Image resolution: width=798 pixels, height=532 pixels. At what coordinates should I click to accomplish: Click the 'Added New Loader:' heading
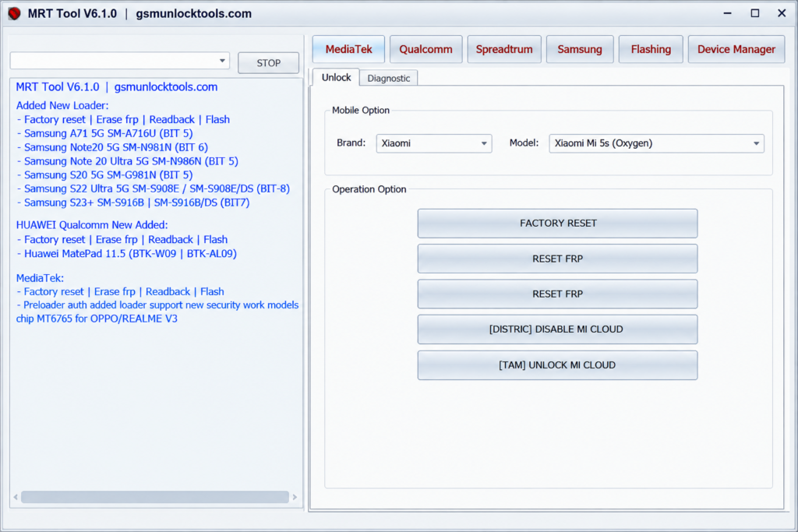62,106
